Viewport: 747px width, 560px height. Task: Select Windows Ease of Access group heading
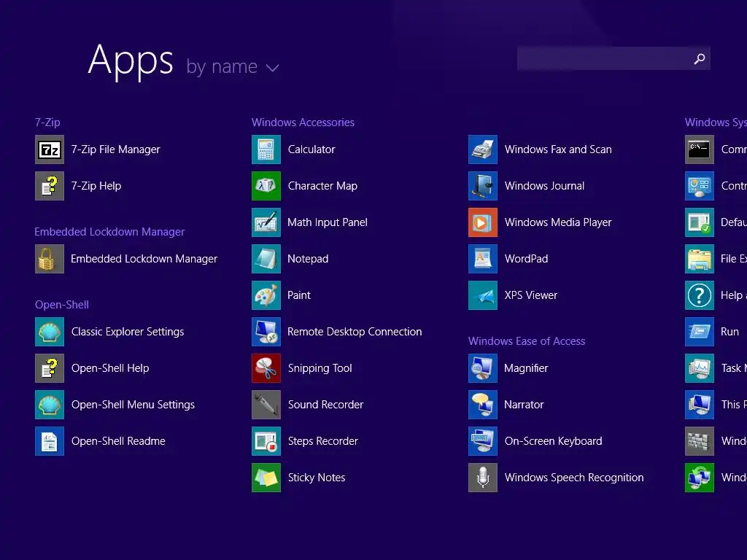click(527, 341)
